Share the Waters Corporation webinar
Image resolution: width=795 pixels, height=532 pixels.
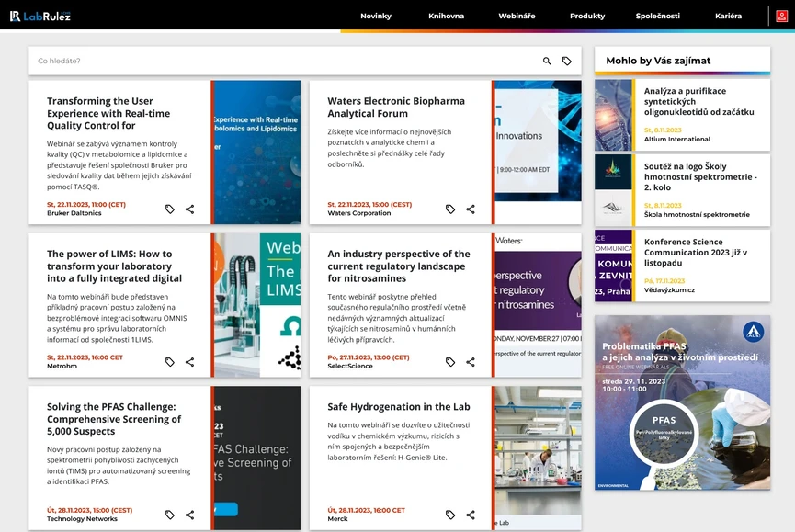click(x=471, y=209)
